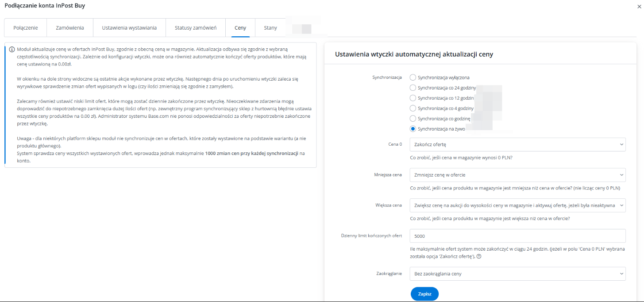Click the info icon in the description panel

click(12, 50)
